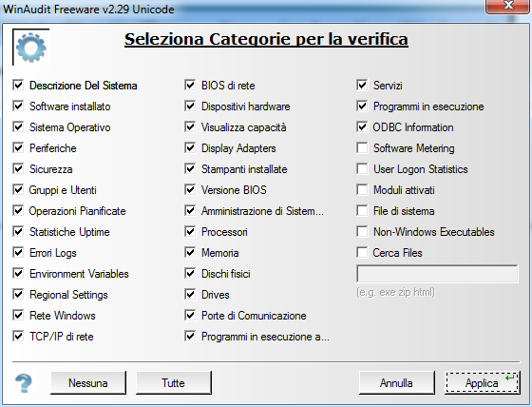Toggle the Moduli attivati checkbox
Image resolution: width=532 pixels, height=407 pixels.
tap(362, 189)
